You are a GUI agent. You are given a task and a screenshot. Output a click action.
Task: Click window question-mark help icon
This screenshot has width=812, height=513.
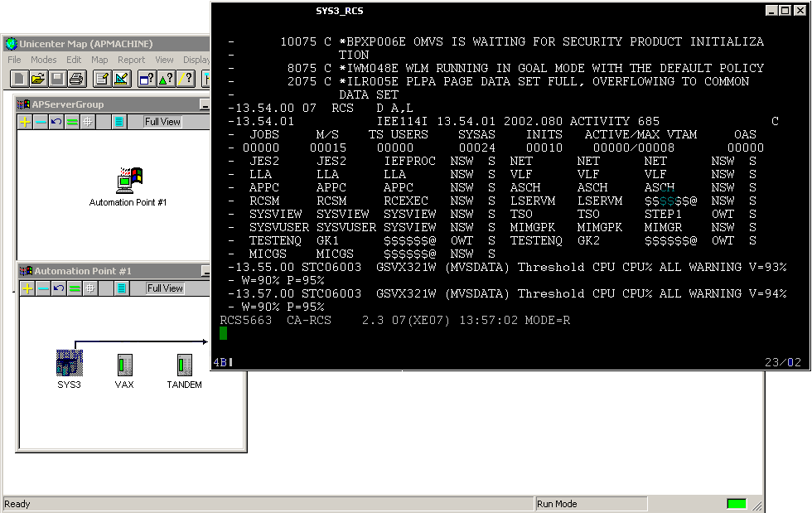(147, 79)
